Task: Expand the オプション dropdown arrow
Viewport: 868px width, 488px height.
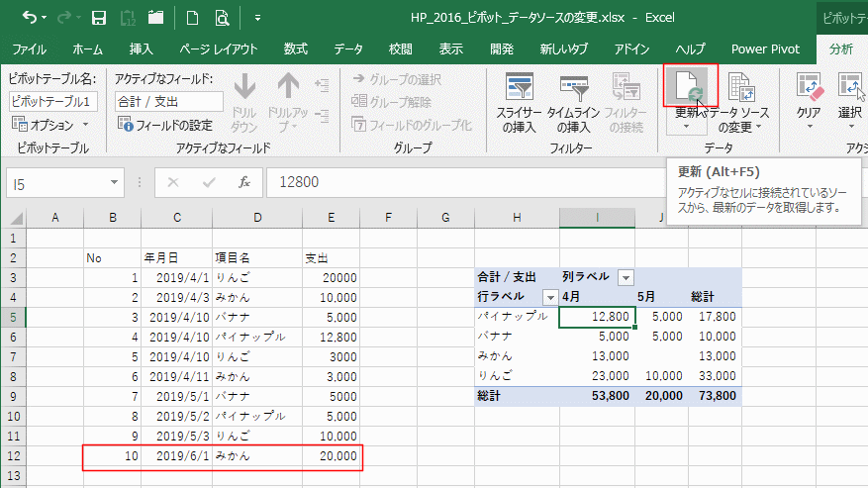Action: point(85,125)
